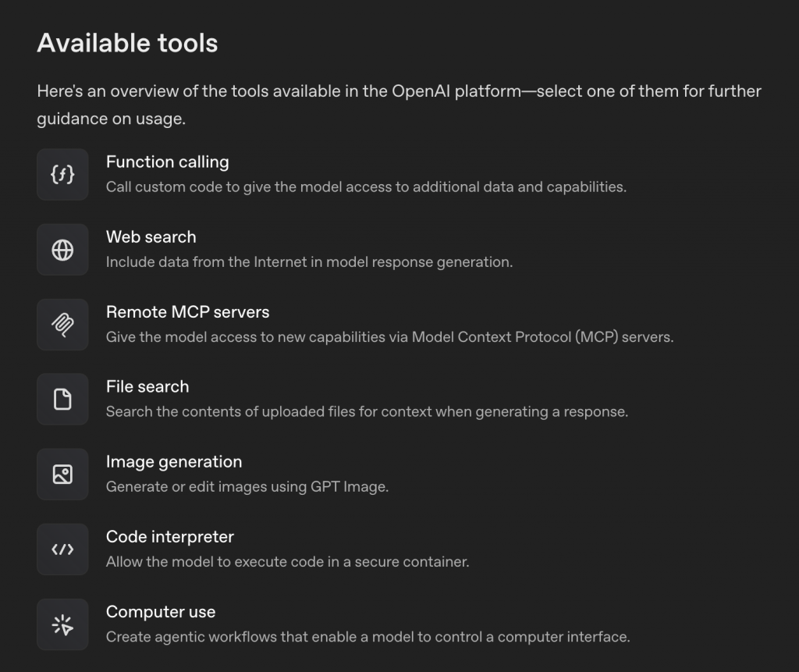Click the Image generation picture icon

coord(62,475)
